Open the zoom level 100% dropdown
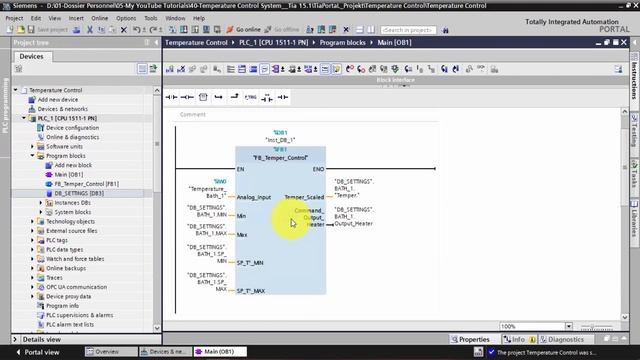Image resolution: width=640 pixels, height=360 pixels. (x=569, y=327)
